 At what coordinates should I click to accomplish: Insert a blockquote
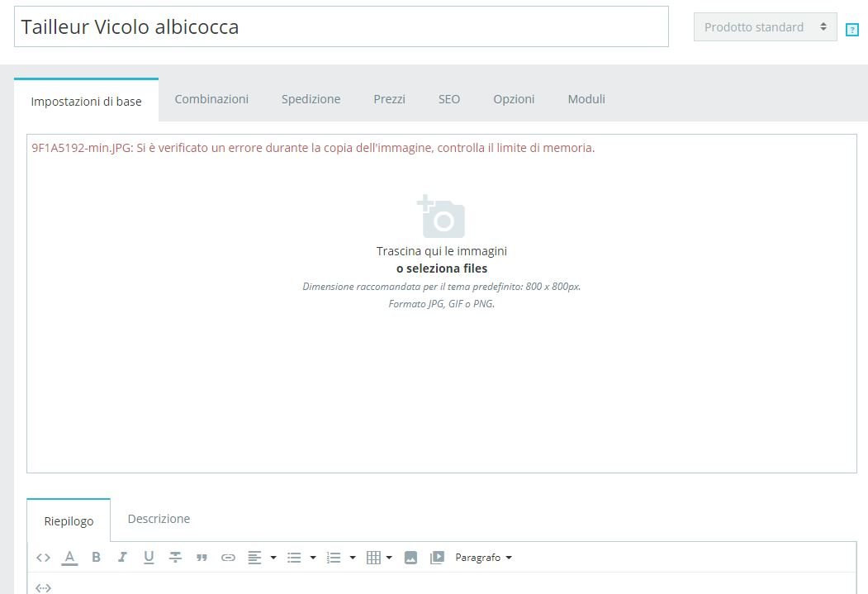click(202, 558)
